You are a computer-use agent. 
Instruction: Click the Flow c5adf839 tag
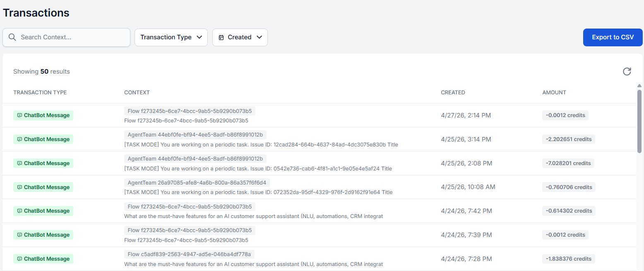(x=189, y=254)
